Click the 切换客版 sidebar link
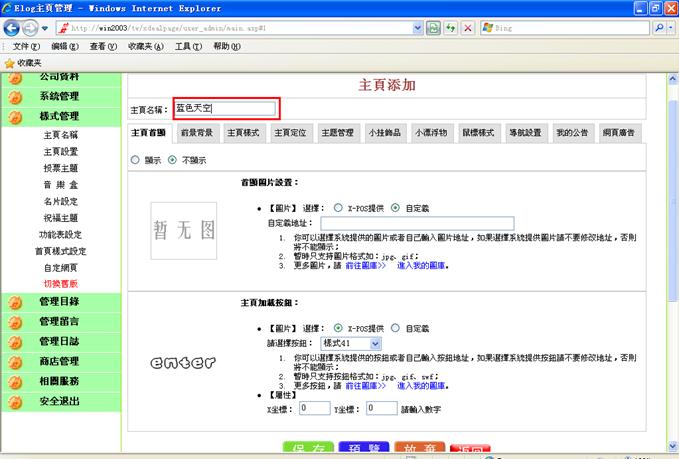Image resolution: width=679 pixels, height=459 pixels. coord(60,283)
